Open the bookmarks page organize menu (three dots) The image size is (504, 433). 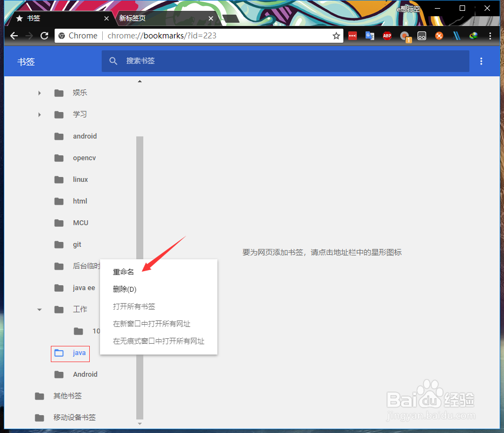click(x=481, y=61)
